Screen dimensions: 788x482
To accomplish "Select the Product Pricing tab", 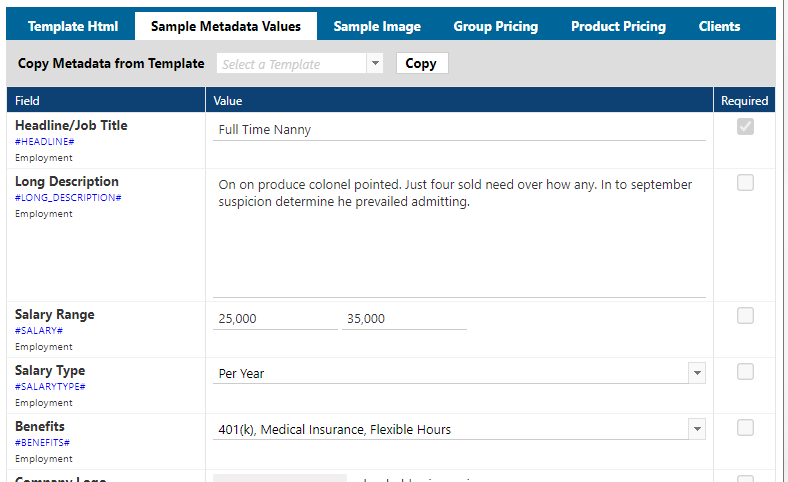I will point(618,26).
